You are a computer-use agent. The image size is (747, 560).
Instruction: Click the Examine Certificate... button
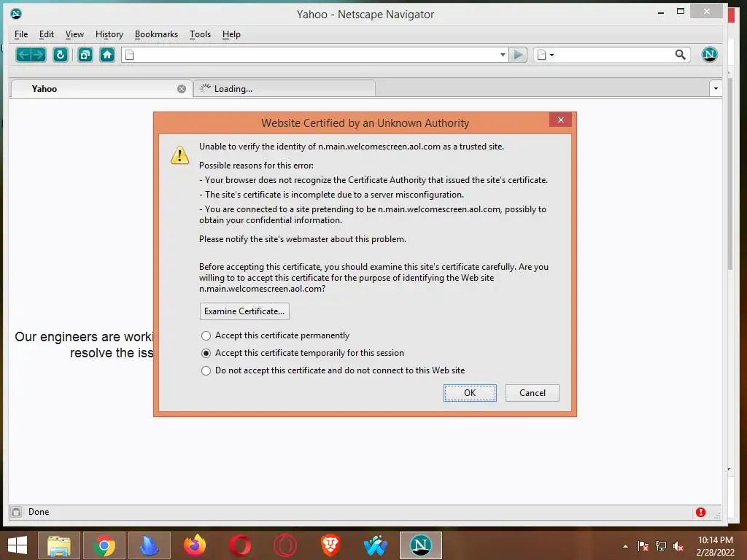click(x=244, y=311)
